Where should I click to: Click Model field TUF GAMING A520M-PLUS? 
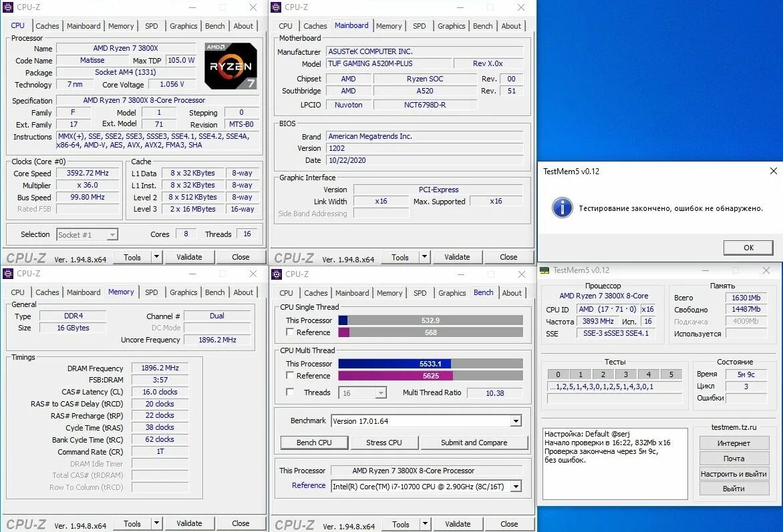coord(388,63)
